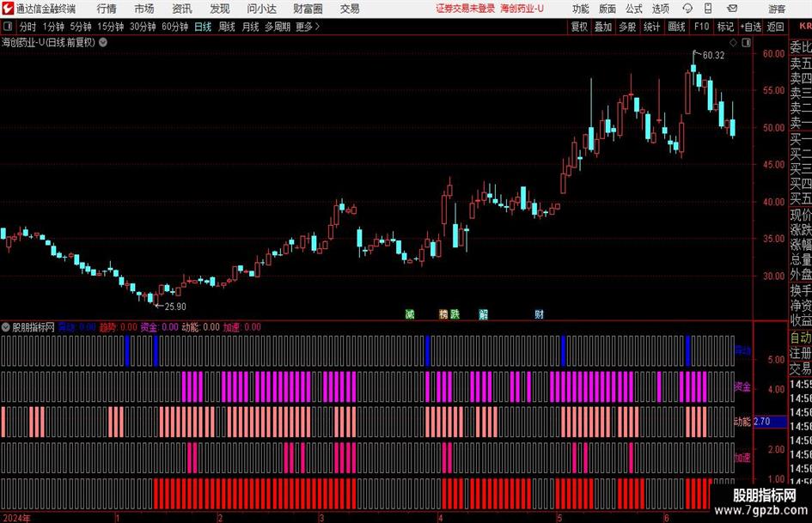This screenshot has width=812, height=523.
Task: Open the 多周期 multi-period view
Action: 278,27
